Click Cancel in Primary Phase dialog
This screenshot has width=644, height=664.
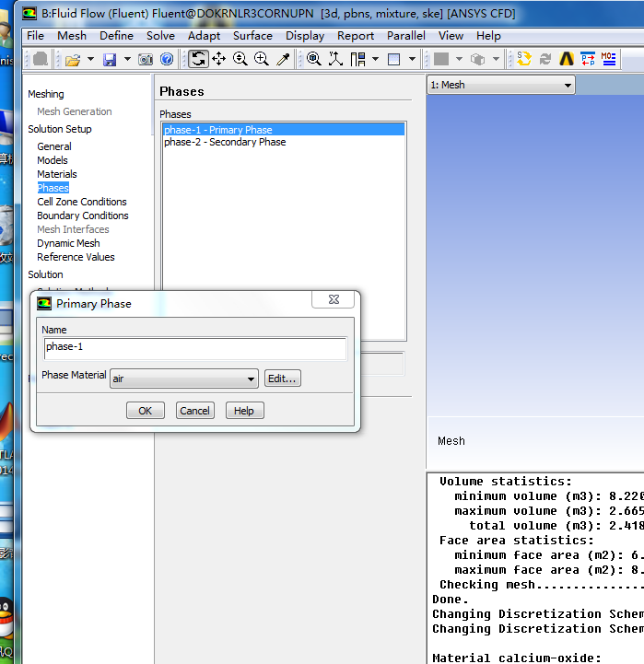click(195, 411)
